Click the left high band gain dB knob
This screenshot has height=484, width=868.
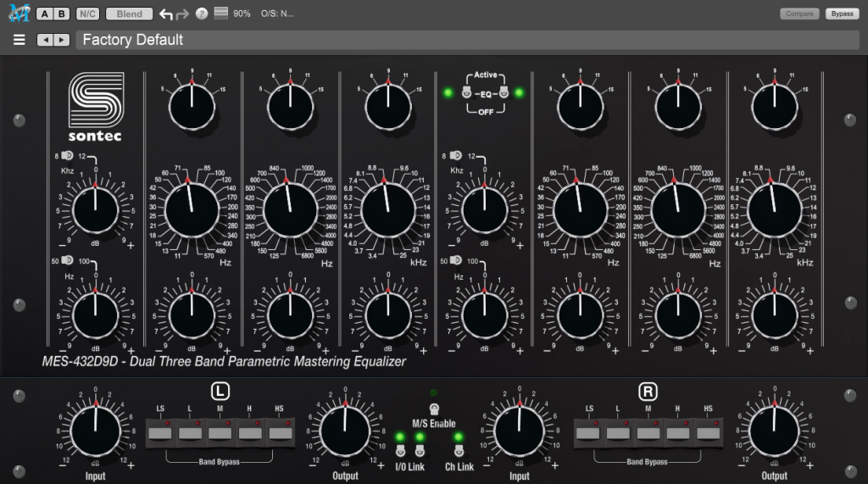point(388,315)
